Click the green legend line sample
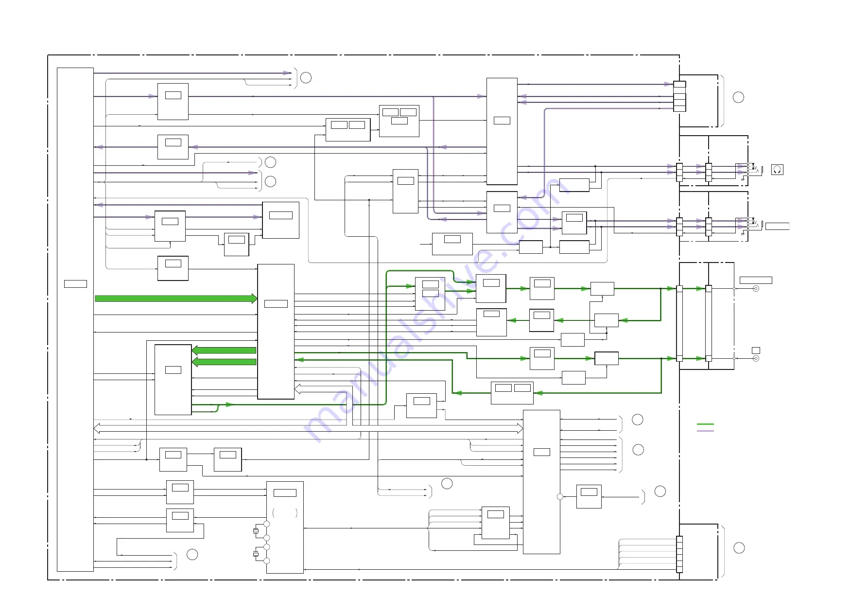Image resolution: width=868 pixels, height=614 pixels. (705, 424)
